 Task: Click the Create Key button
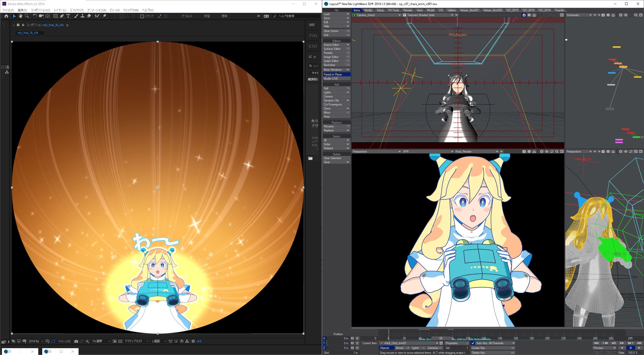click(493, 348)
